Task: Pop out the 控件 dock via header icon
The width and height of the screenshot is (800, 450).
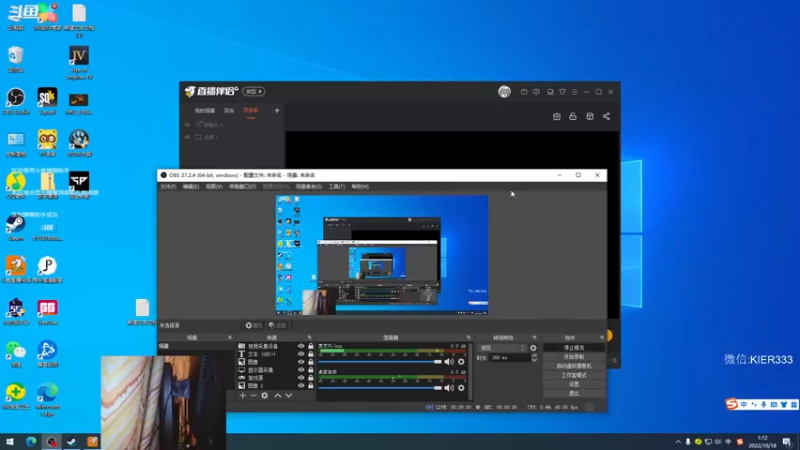Action: tap(602, 338)
